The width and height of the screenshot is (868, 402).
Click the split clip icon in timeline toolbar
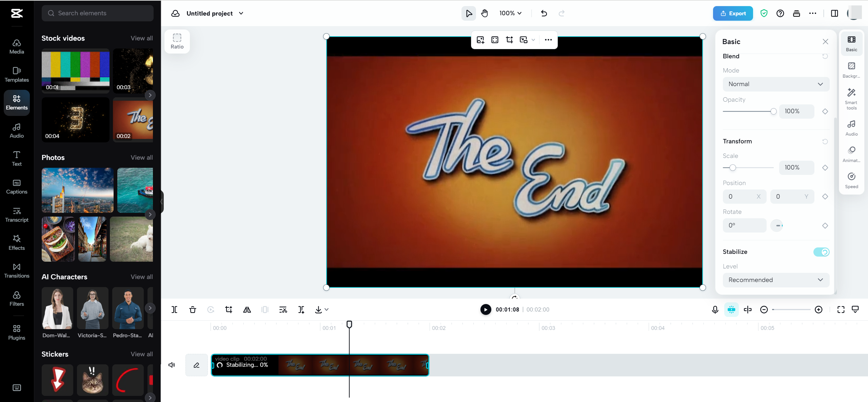(174, 309)
